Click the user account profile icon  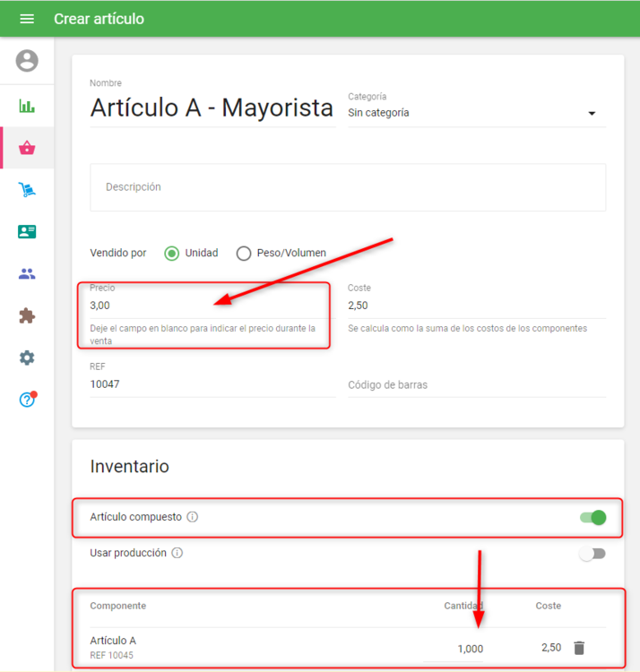[x=27, y=61]
